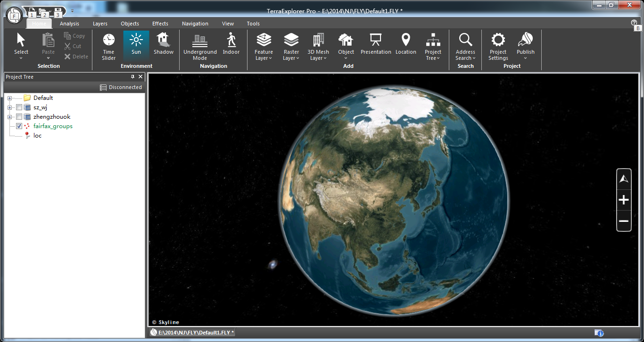644x342 pixels.
Task: Switch to the Analysis ribbon tab
Action: [69, 24]
